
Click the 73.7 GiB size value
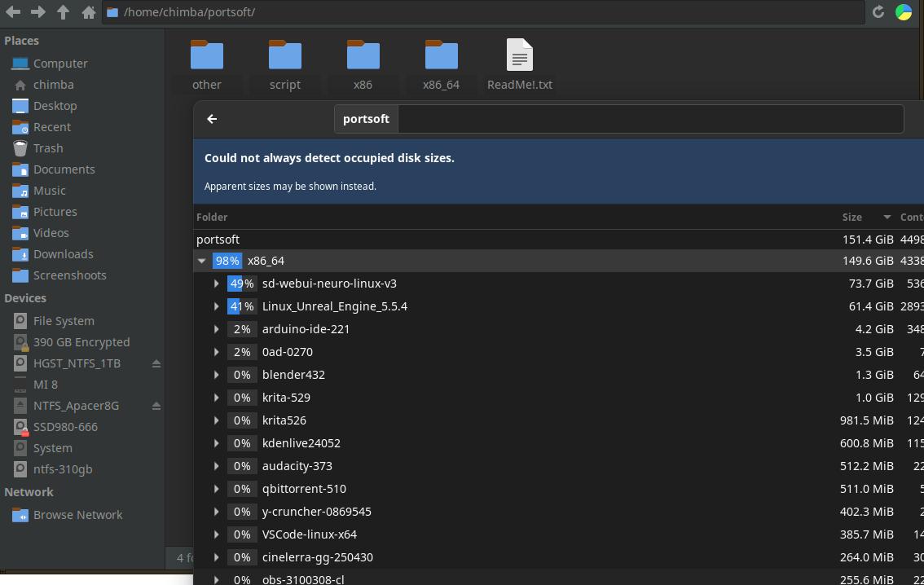pyautogui.click(x=871, y=284)
